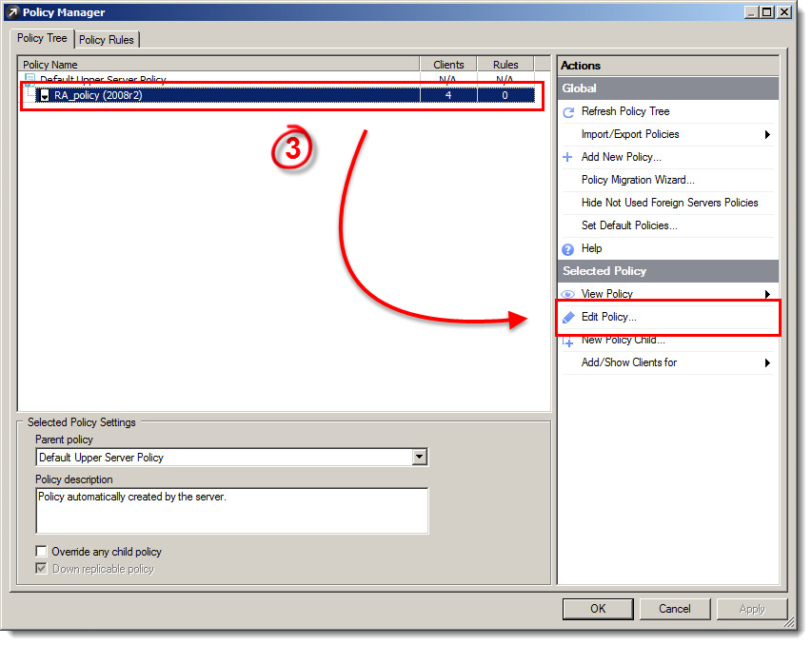Click the RA_policy server icon
812x645 pixels.
click(43, 94)
